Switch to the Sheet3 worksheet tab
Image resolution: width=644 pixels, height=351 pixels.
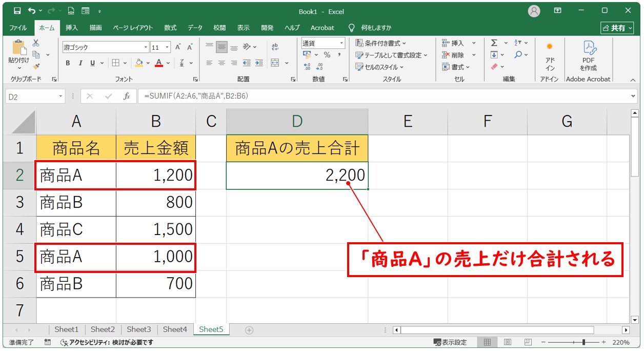coord(138,329)
